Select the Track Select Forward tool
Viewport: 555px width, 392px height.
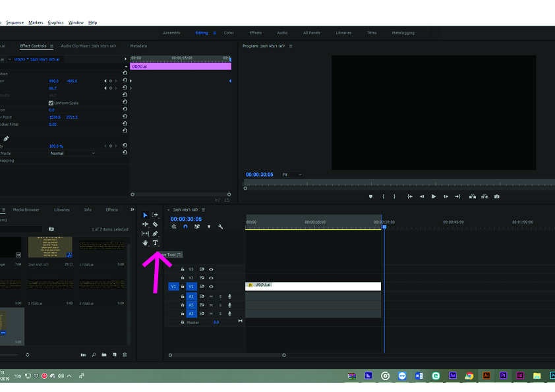[x=156, y=215]
